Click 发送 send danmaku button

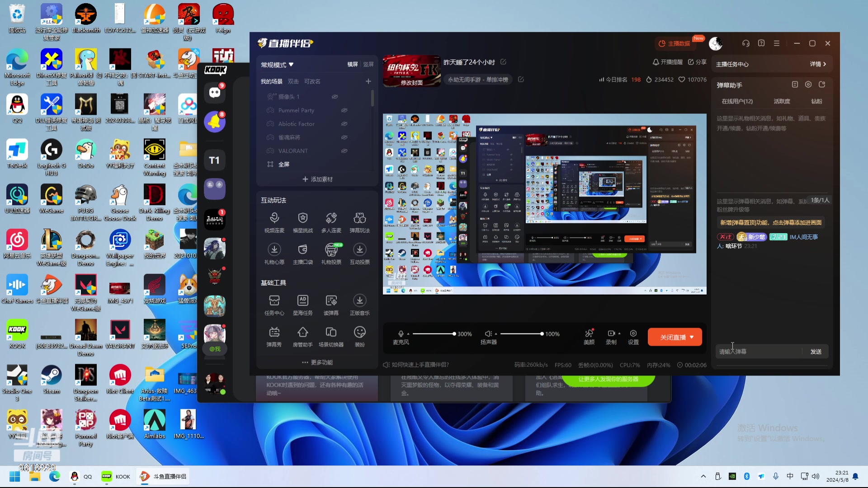pos(816,352)
